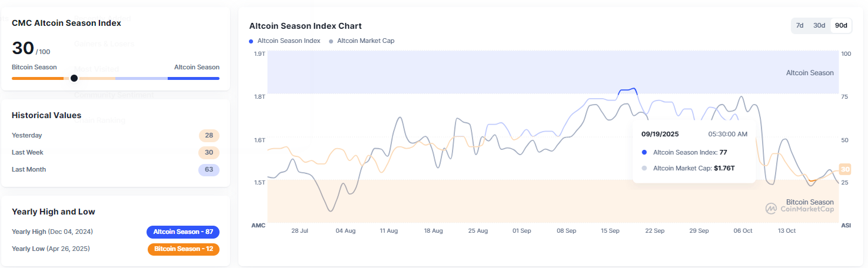Select the 30d chart range
Screen dimensions: 868x268
pyautogui.click(x=819, y=25)
